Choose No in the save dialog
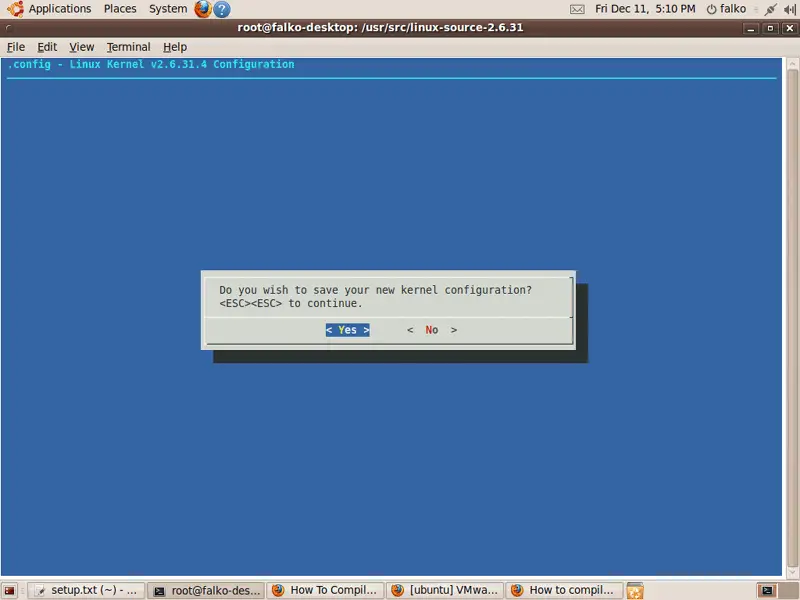This screenshot has width=800, height=600. pyautogui.click(x=432, y=330)
